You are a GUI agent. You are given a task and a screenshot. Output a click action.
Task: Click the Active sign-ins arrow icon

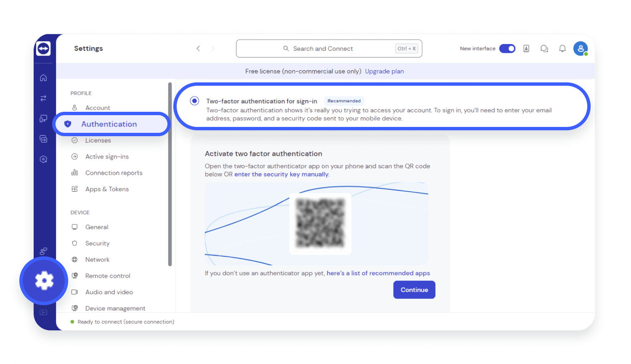74,156
